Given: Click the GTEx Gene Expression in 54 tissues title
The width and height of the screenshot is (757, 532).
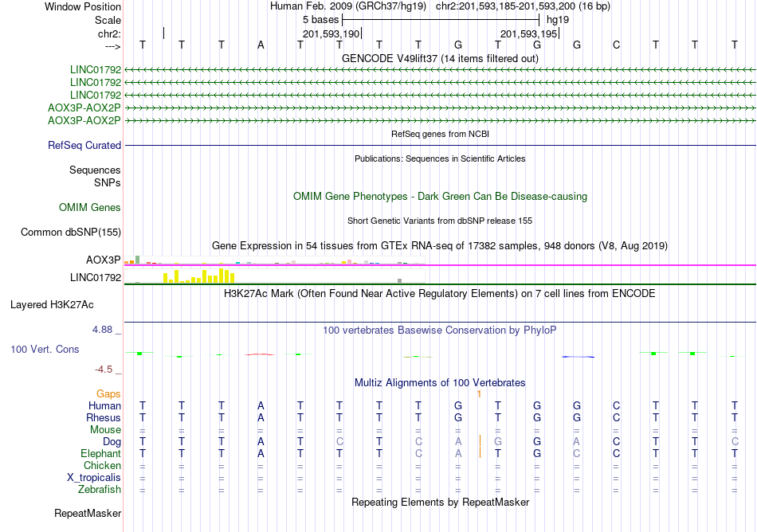Looking at the screenshot, I should [x=440, y=246].
